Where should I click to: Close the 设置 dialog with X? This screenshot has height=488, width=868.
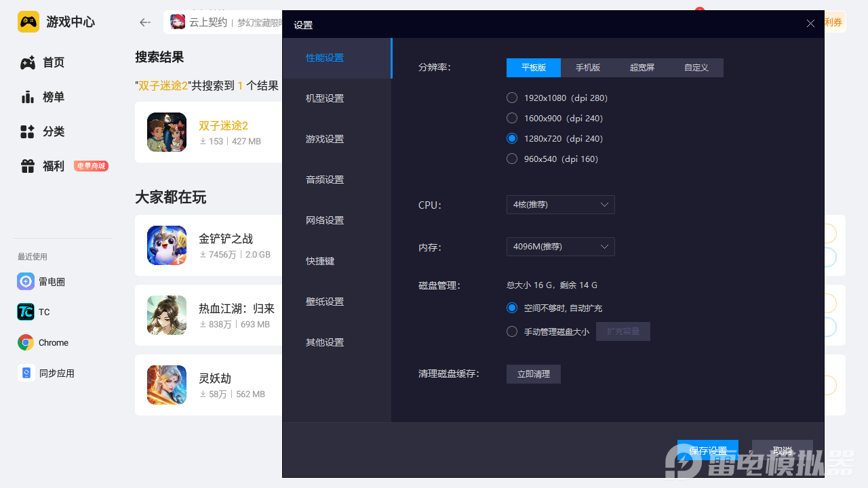(810, 23)
